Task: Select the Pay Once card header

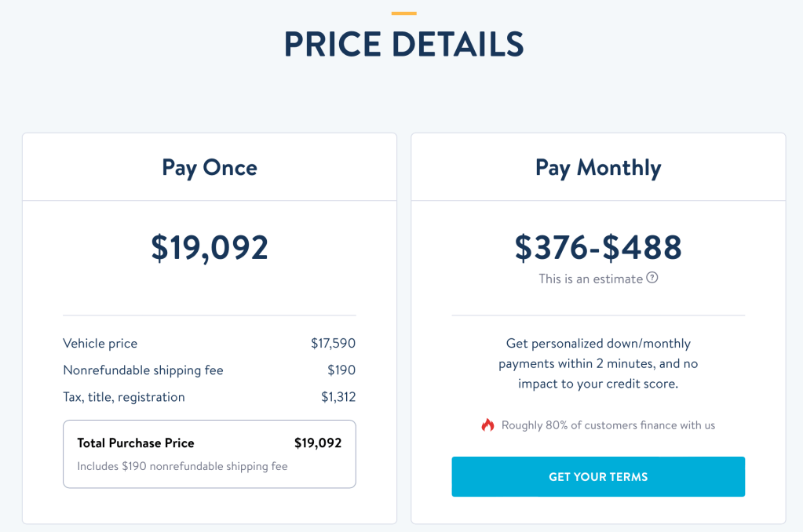Action: click(x=210, y=167)
